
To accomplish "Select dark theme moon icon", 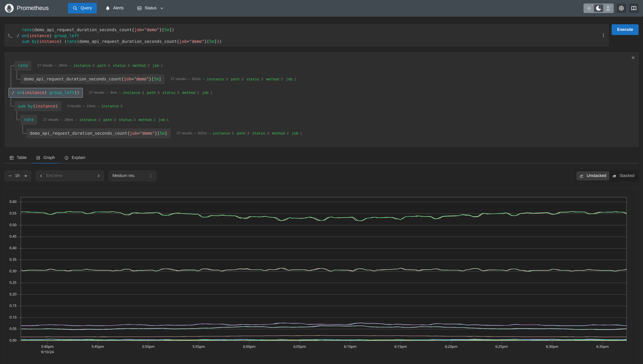I will (598, 8).
